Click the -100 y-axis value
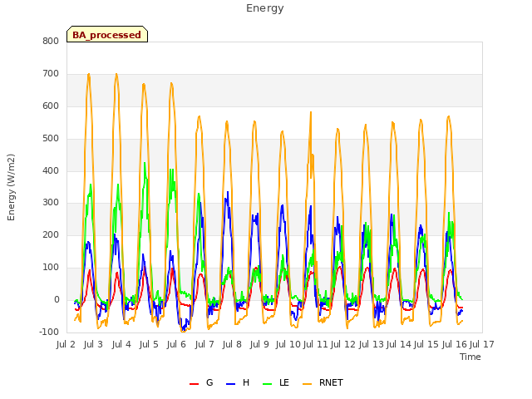Viewport: 532px width, 399px height. (x=49, y=332)
